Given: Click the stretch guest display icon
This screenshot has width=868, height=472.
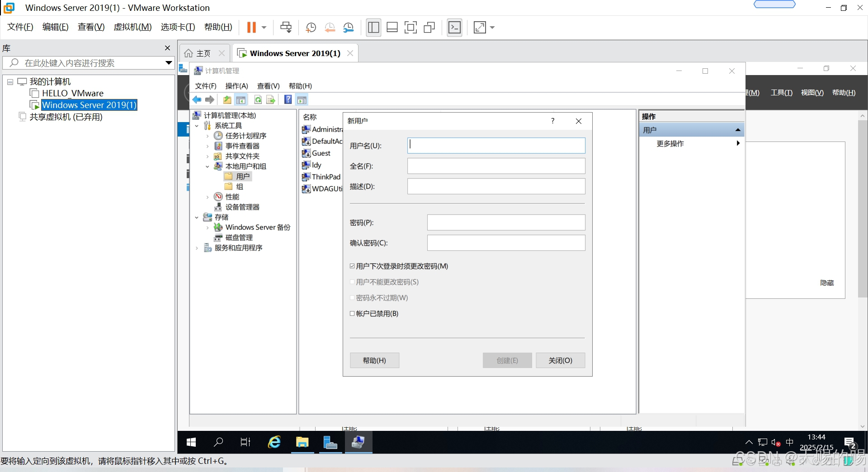Looking at the screenshot, I should tap(480, 28).
